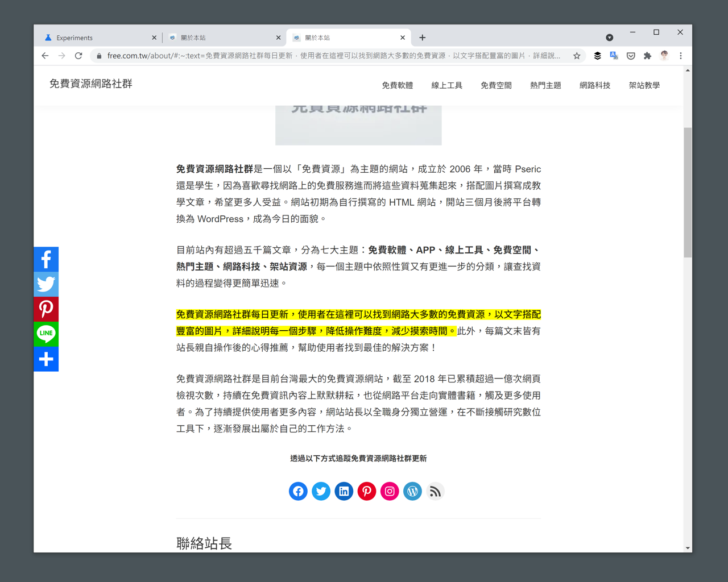Open the 熱門主題 menu
Viewport: 728px width, 582px height.
pos(546,85)
